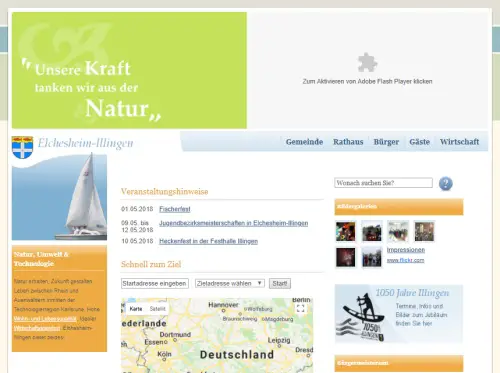Follow the www.flickr.com link
The width and height of the screenshot is (500, 373).
coord(405,260)
